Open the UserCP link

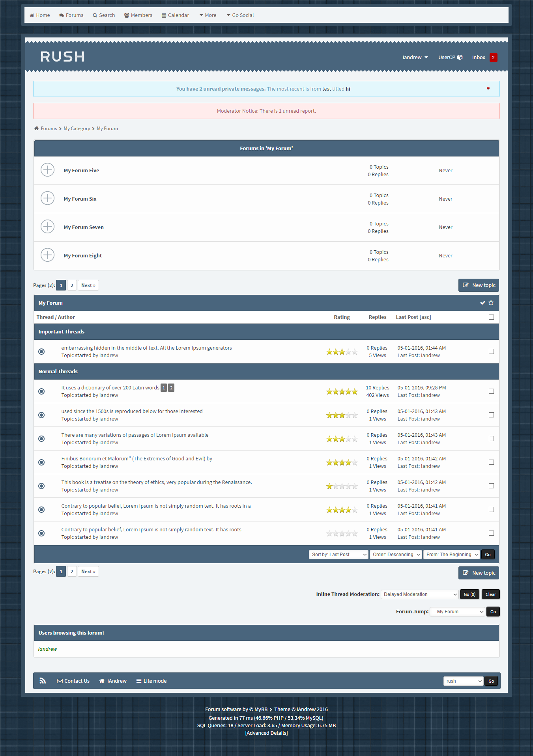coord(450,58)
